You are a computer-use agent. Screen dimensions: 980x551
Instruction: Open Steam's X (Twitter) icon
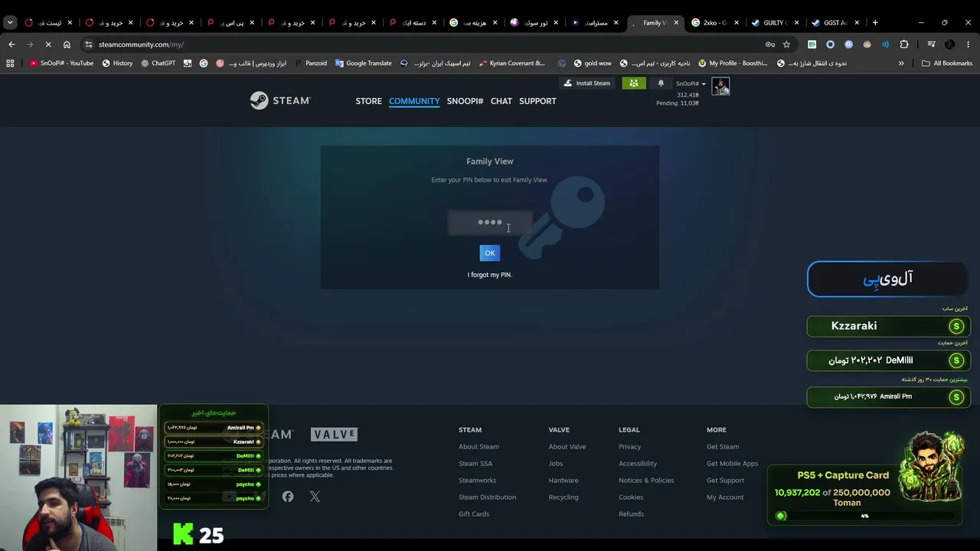(x=315, y=497)
